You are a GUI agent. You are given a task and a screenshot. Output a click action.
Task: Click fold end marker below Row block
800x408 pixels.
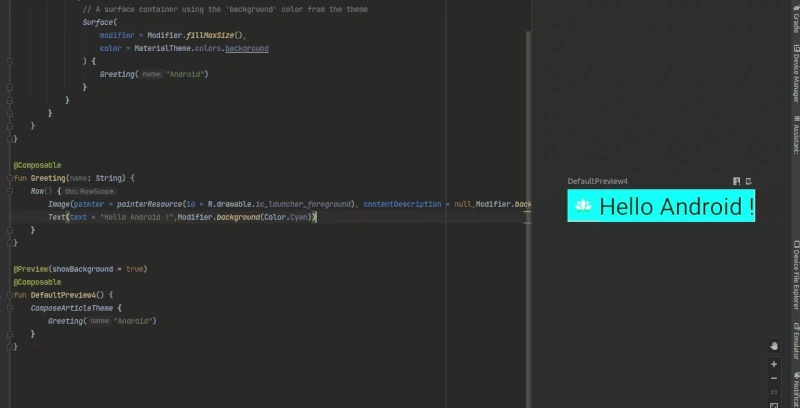10,230
